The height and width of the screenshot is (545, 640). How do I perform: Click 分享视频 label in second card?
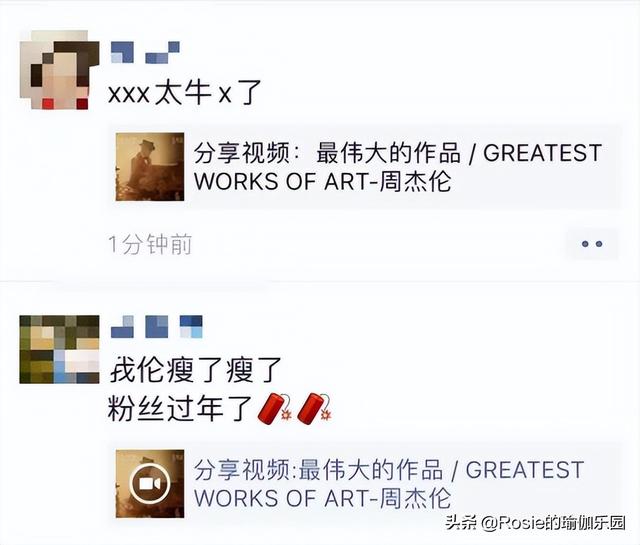(x=242, y=470)
